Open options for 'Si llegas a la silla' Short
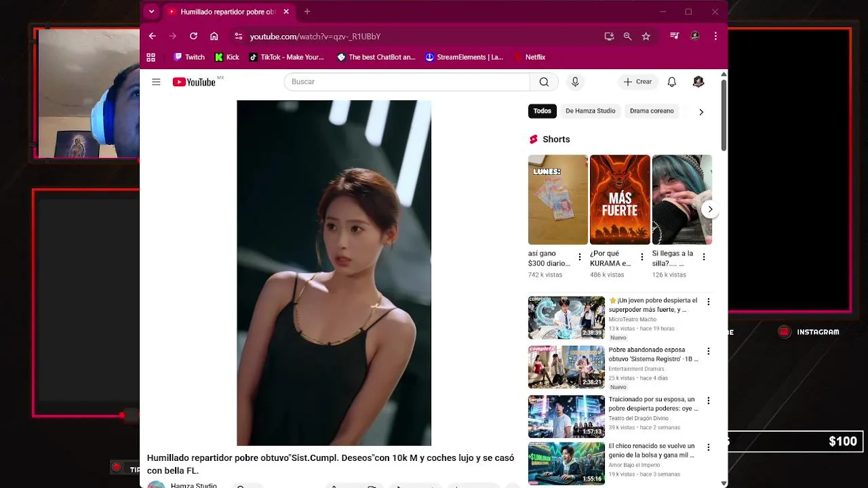Screen dimensions: 868x488 (704, 257)
